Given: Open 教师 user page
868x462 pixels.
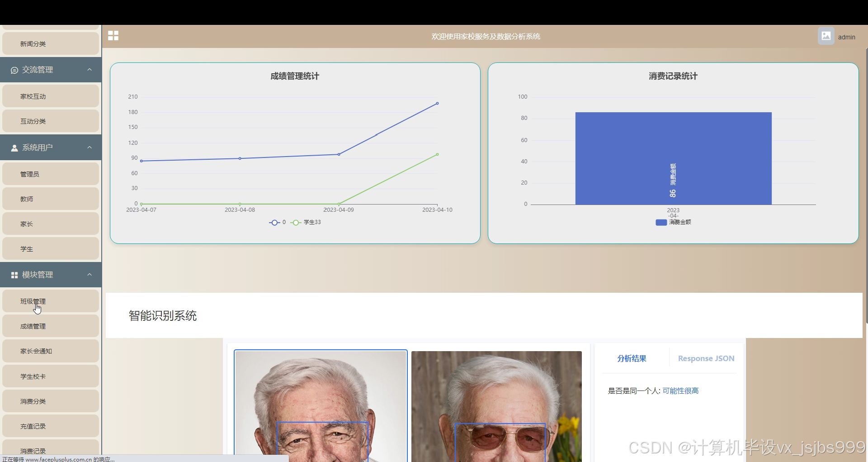Looking at the screenshot, I should point(51,199).
